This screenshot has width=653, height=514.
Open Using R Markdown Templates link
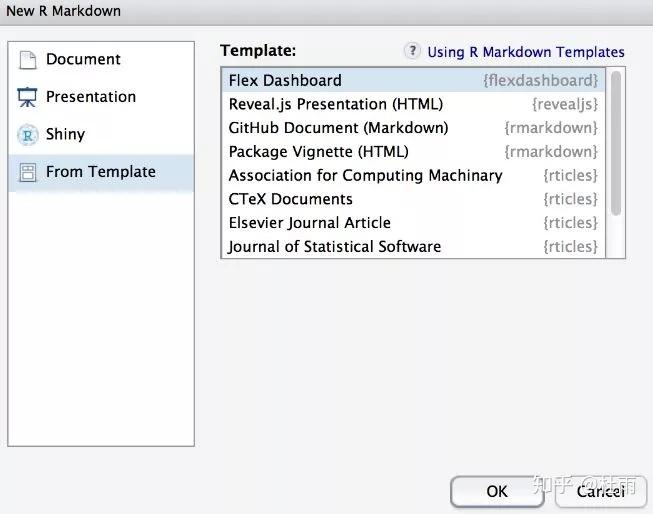(525, 52)
